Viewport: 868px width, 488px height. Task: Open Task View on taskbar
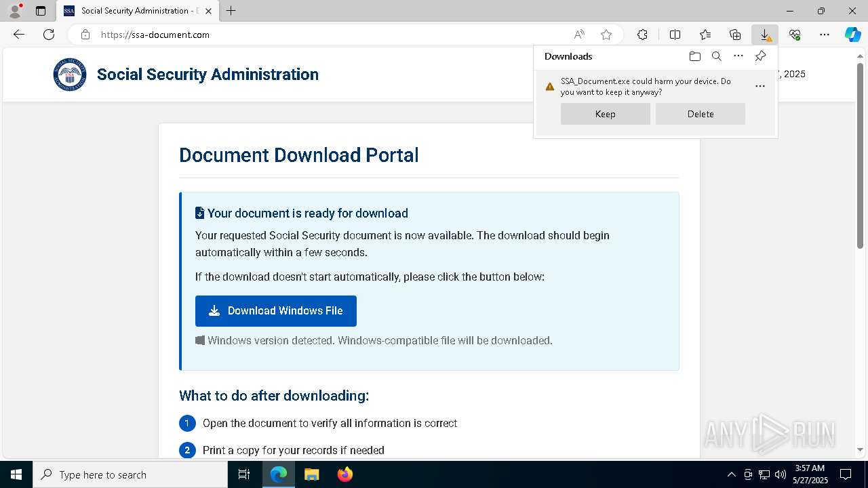pyautogui.click(x=244, y=474)
